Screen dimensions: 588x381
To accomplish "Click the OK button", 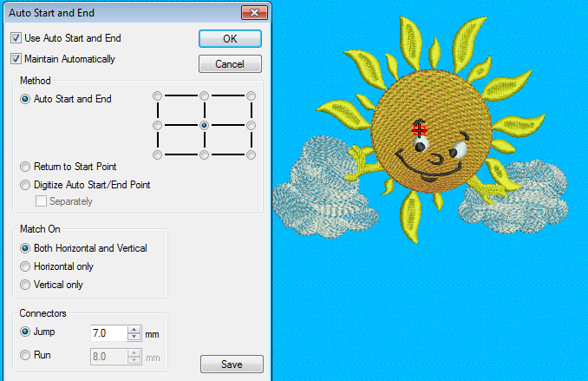I will pyautogui.click(x=230, y=39).
